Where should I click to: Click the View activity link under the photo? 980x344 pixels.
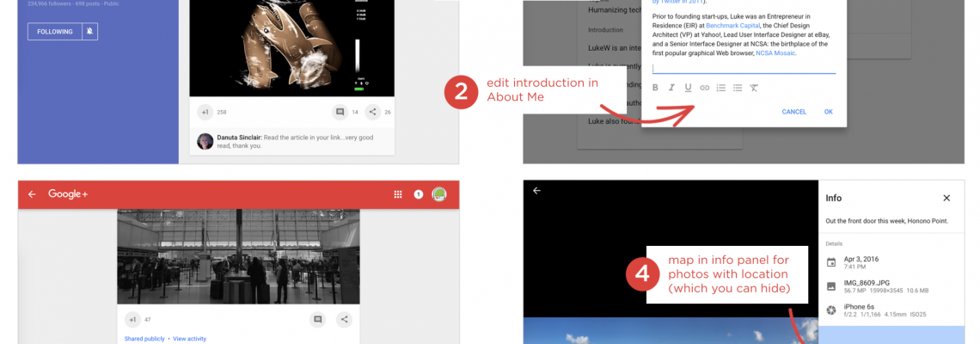tap(189, 339)
